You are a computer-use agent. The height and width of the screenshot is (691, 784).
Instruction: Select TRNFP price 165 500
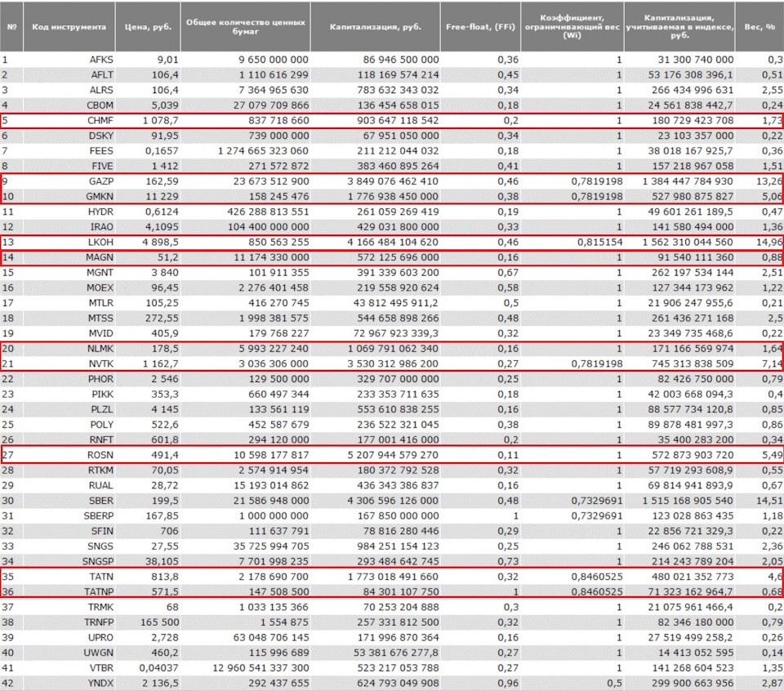(x=159, y=622)
